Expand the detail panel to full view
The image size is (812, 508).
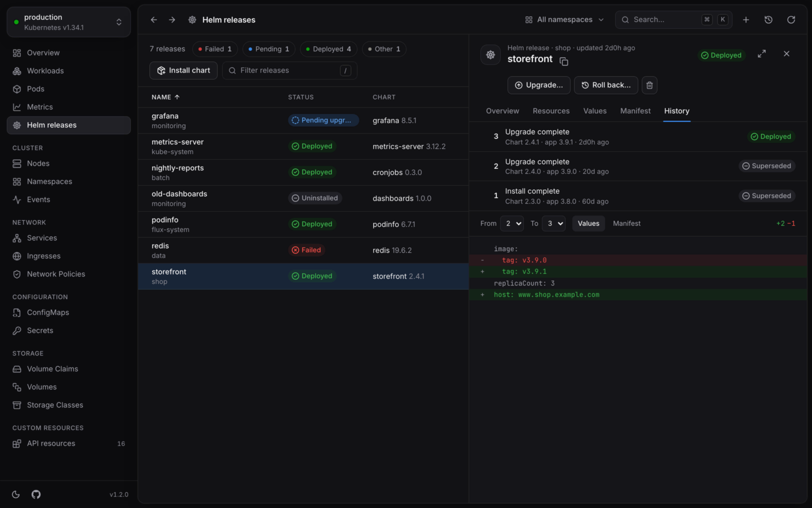click(x=762, y=54)
